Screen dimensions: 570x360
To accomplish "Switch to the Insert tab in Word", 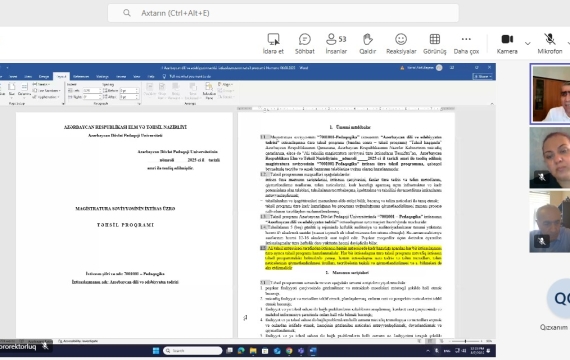I will pyautogui.click(x=13, y=76).
